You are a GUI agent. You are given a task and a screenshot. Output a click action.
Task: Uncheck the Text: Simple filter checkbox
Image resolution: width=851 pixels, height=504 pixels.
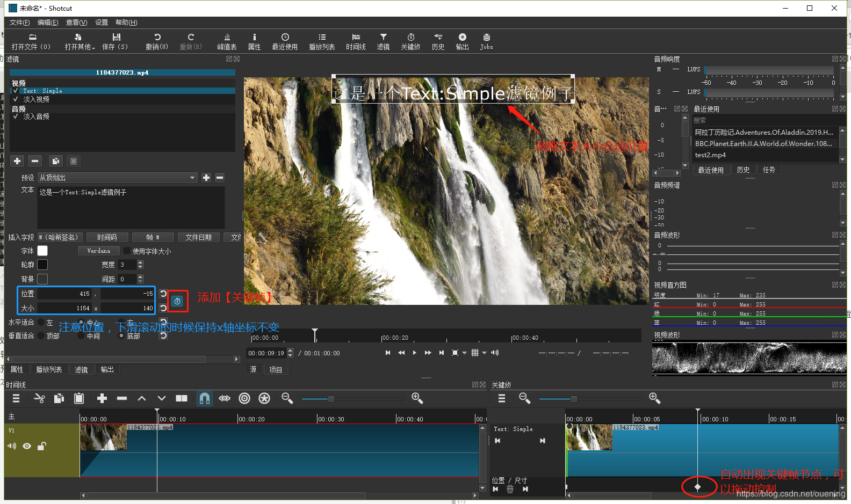pyautogui.click(x=16, y=91)
